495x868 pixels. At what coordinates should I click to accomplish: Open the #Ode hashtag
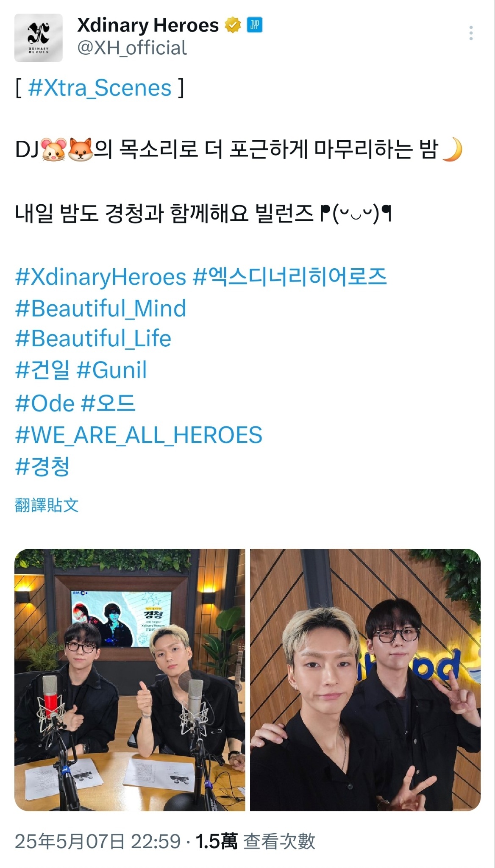coord(44,403)
